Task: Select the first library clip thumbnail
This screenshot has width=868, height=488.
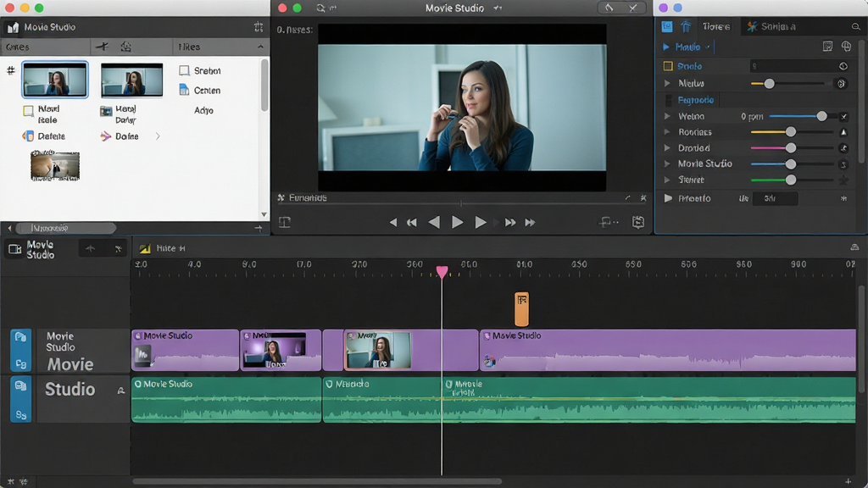Action: (x=55, y=80)
